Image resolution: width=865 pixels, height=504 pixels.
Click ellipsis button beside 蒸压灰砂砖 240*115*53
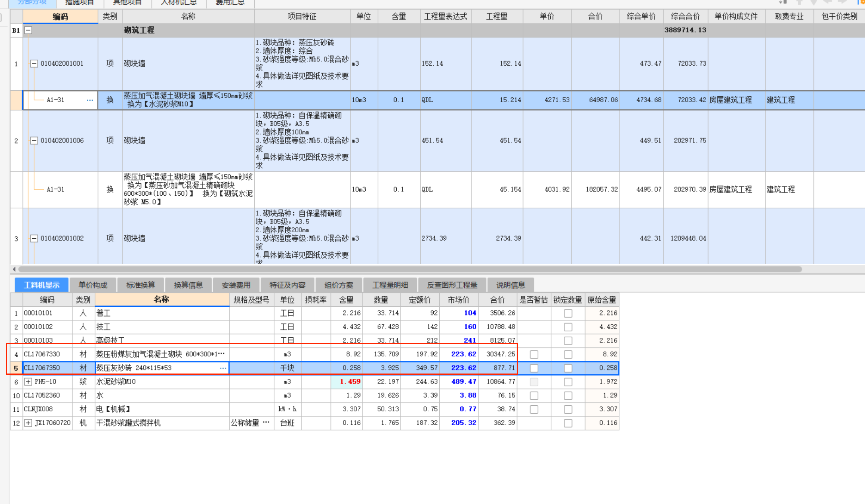pos(223,368)
